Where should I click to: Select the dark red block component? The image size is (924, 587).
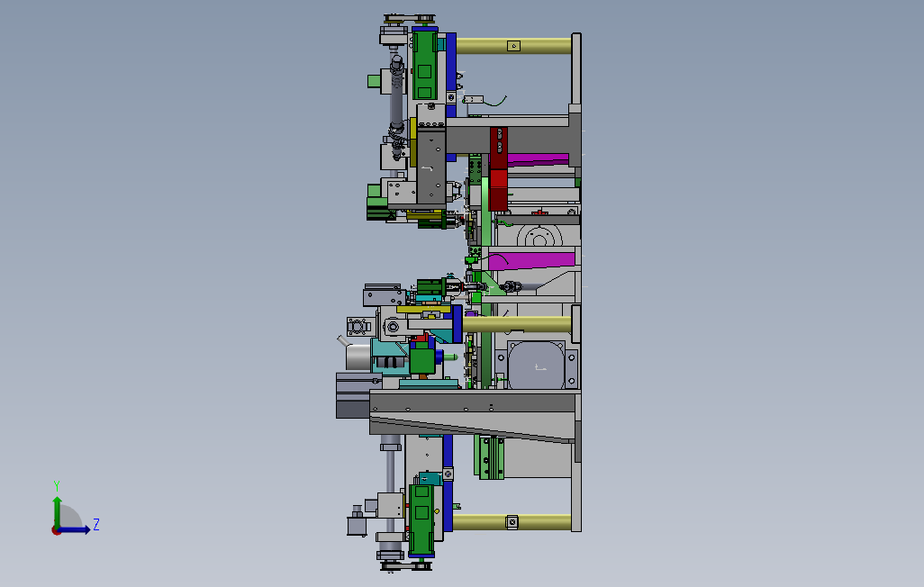[x=499, y=169]
